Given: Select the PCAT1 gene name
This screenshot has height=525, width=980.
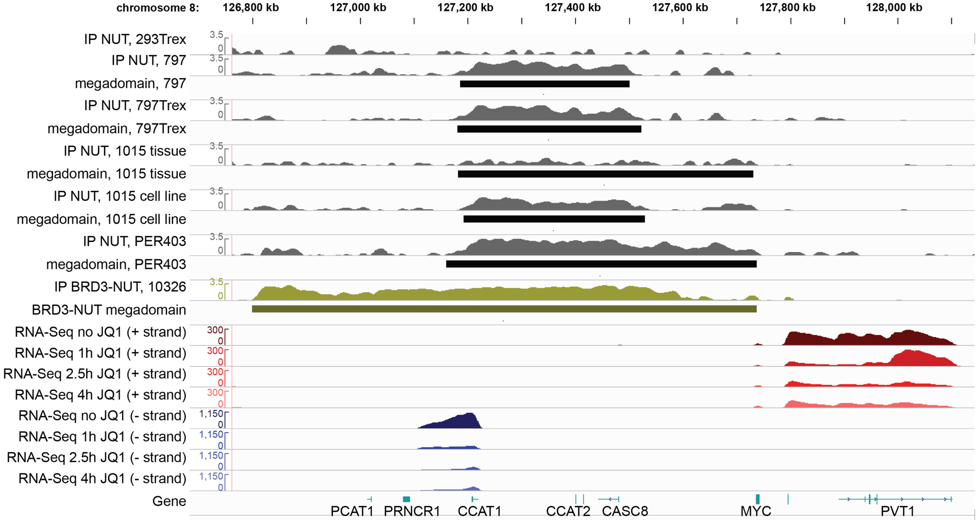Looking at the screenshot, I should click(x=352, y=511).
